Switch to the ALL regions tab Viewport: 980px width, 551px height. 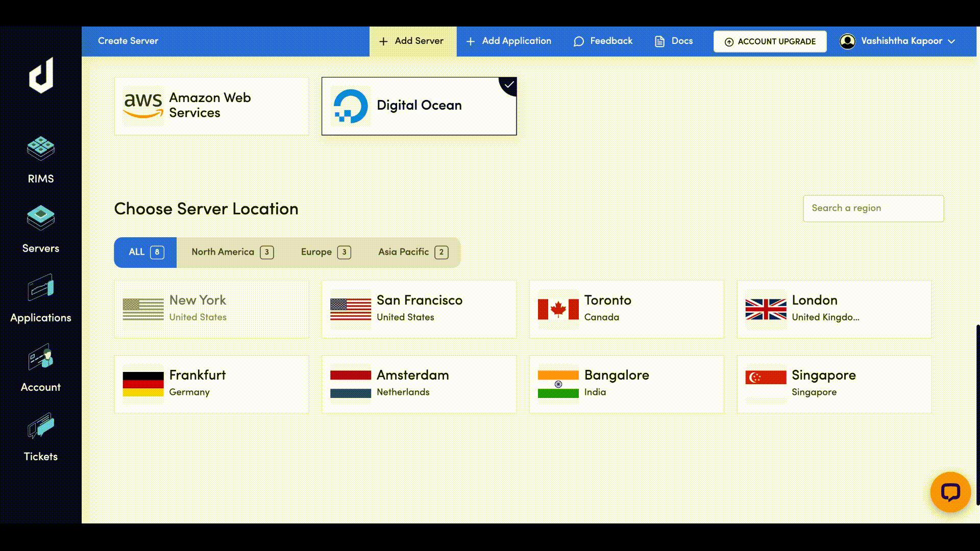click(x=145, y=252)
